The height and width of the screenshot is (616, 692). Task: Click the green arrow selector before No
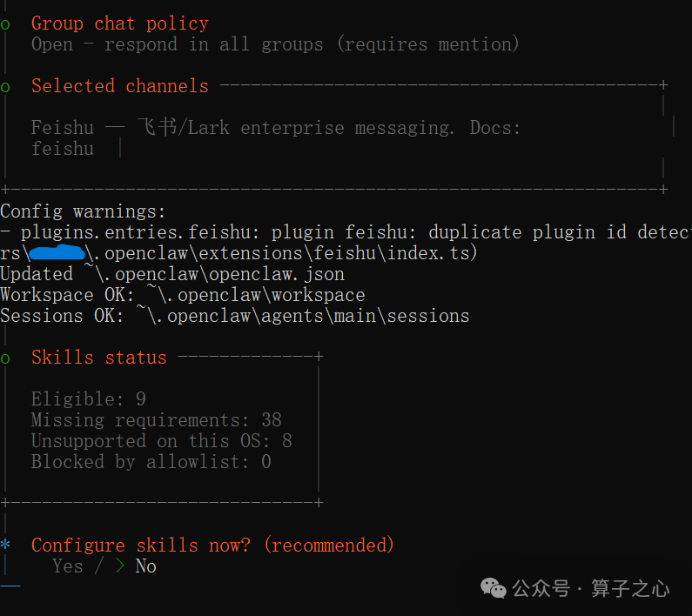point(119,566)
